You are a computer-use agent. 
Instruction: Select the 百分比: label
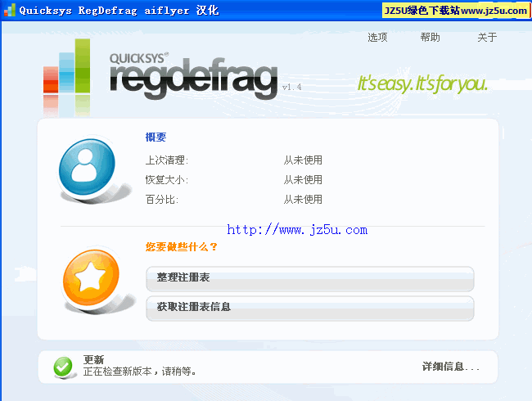point(162,199)
